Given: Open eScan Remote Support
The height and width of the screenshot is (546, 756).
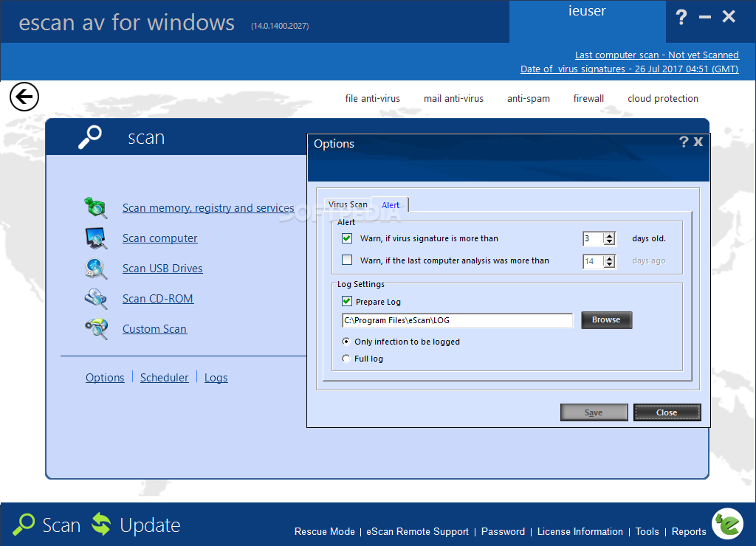Looking at the screenshot, I should coord(417,531).
